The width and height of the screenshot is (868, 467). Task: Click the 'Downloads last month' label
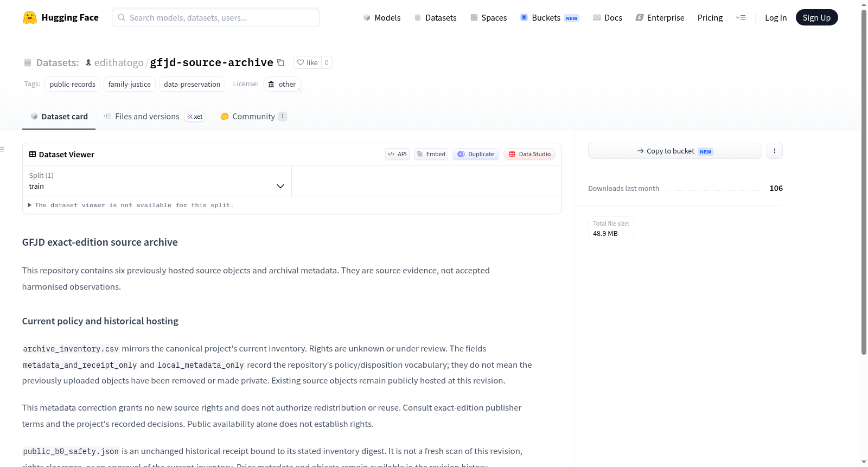coord(624,188)
